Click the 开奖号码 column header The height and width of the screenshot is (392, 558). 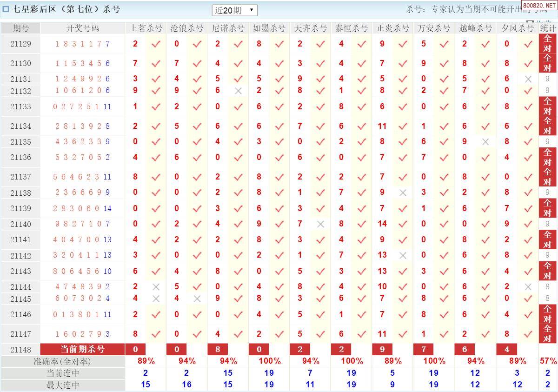[x=83, y=28]
